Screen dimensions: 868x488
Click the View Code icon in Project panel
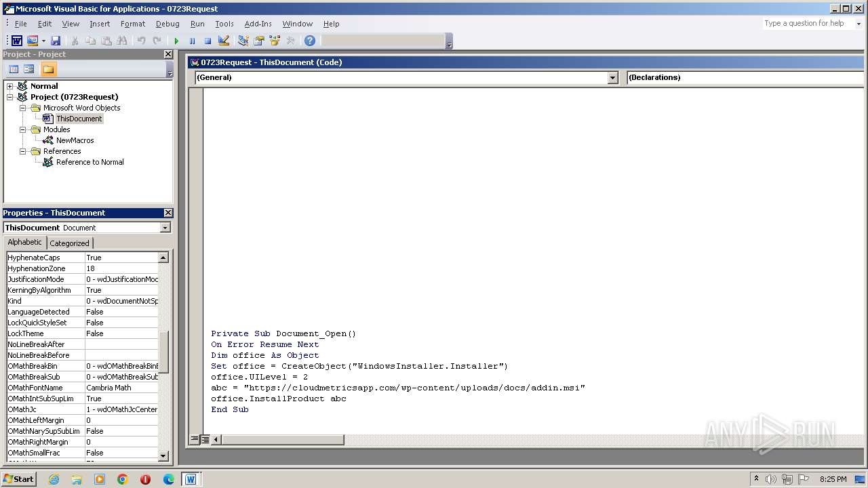click(x=14, y=69)
